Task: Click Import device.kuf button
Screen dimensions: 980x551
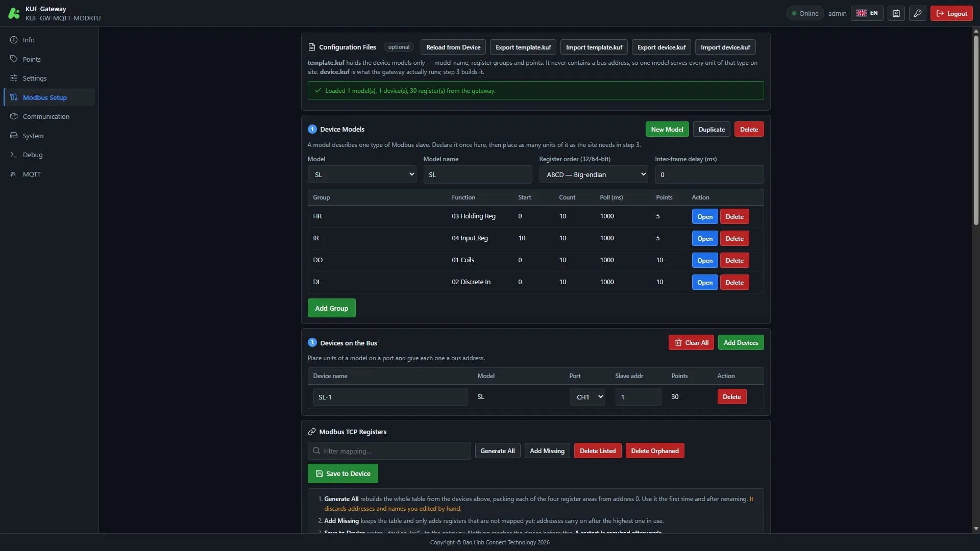Action: [725, 47]
